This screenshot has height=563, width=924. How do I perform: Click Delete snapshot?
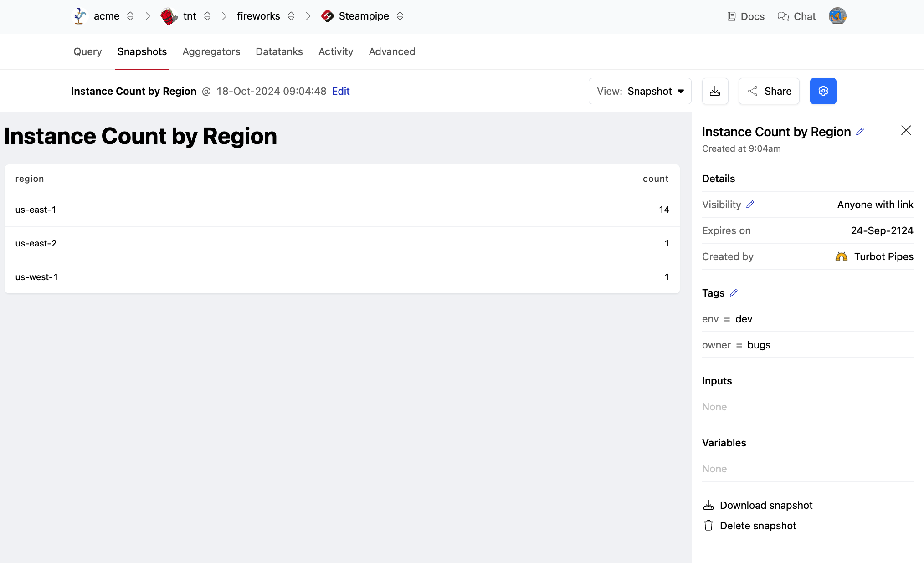pos(757,526)
